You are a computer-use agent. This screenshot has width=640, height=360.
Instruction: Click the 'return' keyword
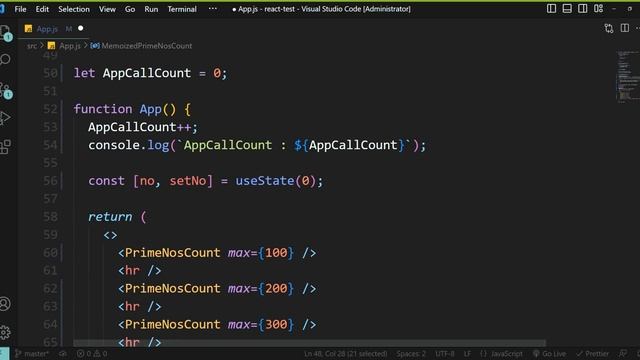(x=110, y=217)
